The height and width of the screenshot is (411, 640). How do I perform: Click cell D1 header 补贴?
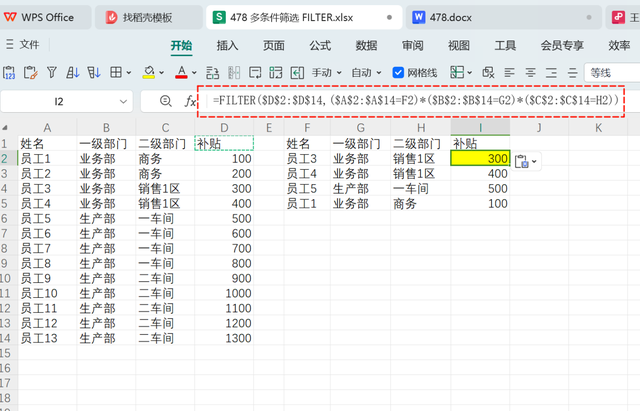(x=224, y=143)
